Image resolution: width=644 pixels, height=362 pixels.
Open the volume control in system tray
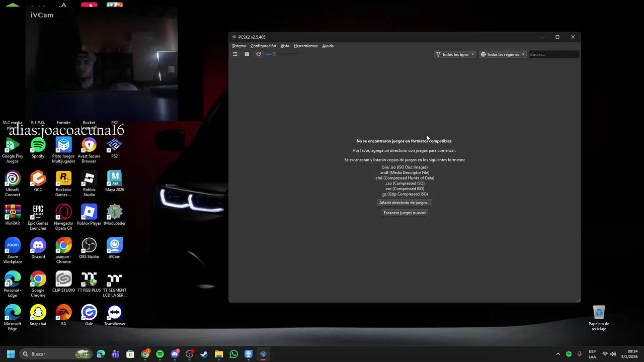pyautogui.click(x=613, y=354)
